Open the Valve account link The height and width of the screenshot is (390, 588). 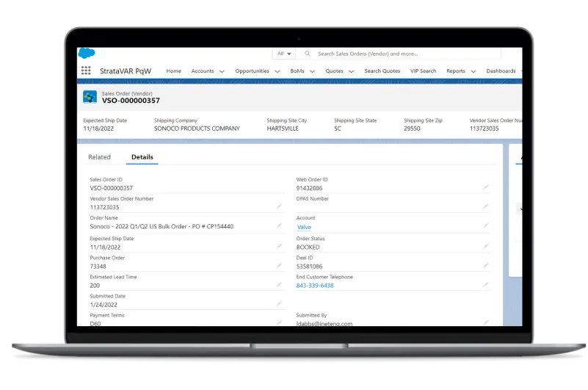point(304,227)
